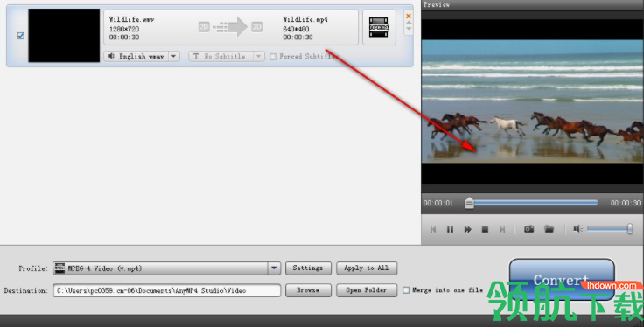This screenshot has height=327, width=644.
Task: Click the Apply to All button
Action: 367,268
